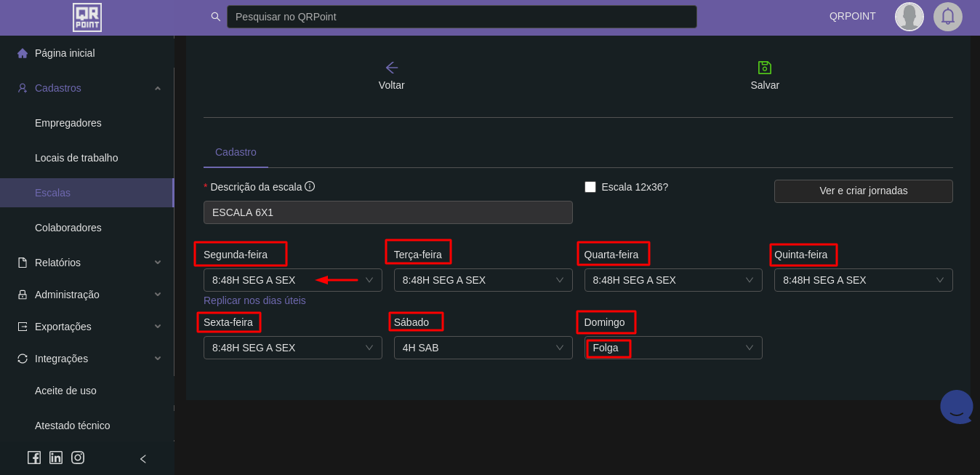980x475 pixels.
Task: Open the Facebook social icon
Action: (x=34, y=458)
